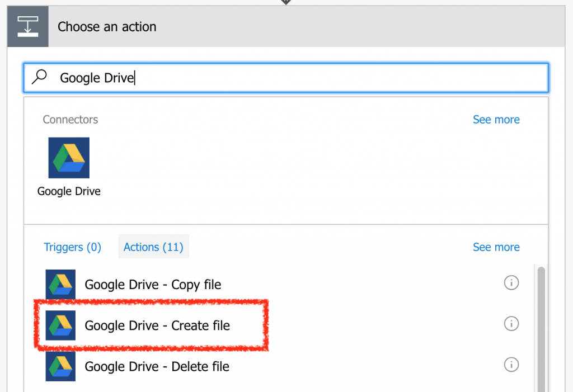Open the Google Drive connector icon
The height and width of the screenshot is (392, 573).
pos(69,158)
